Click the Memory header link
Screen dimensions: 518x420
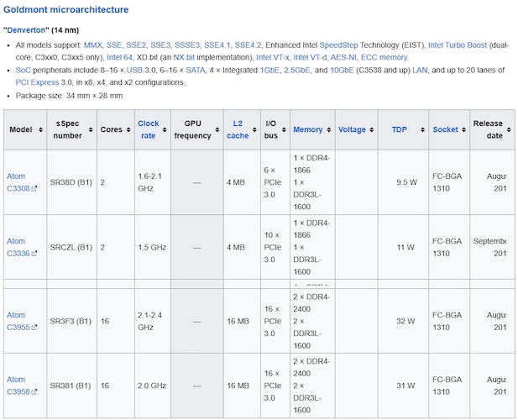[308, 129]
